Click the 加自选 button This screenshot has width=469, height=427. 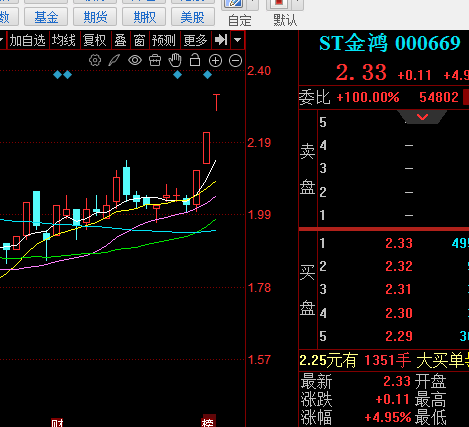coord(28,40)
